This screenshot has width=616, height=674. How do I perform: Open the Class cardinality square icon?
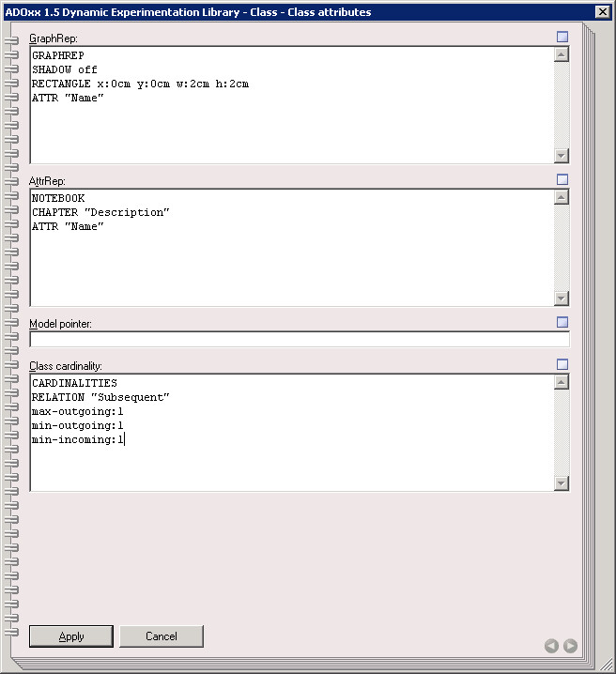[x=562, y=364]
